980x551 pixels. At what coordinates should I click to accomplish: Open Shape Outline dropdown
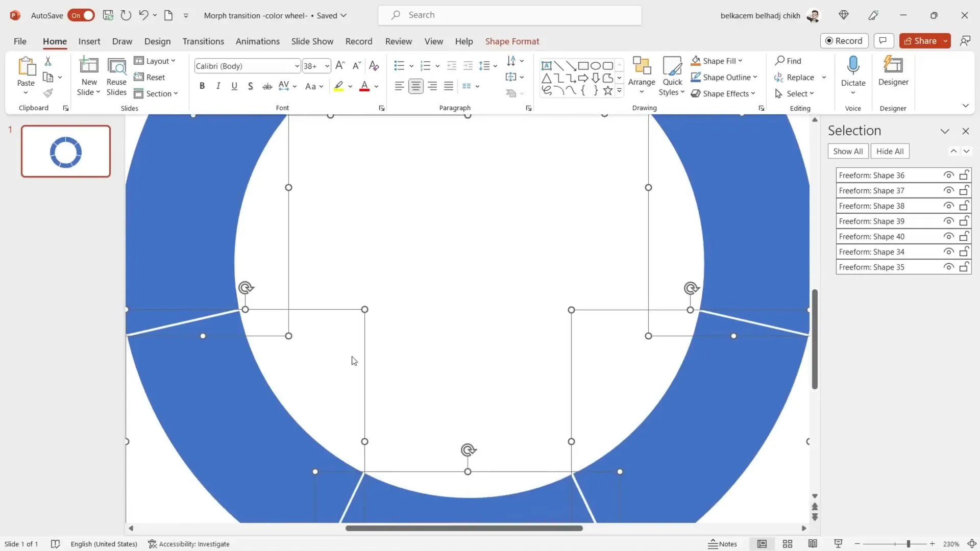[755, 77]
